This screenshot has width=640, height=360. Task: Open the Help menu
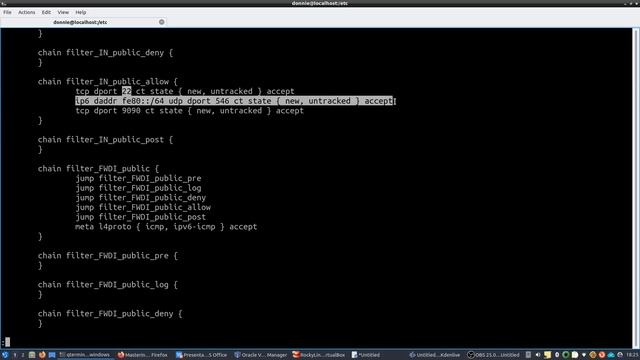[80, 12]
